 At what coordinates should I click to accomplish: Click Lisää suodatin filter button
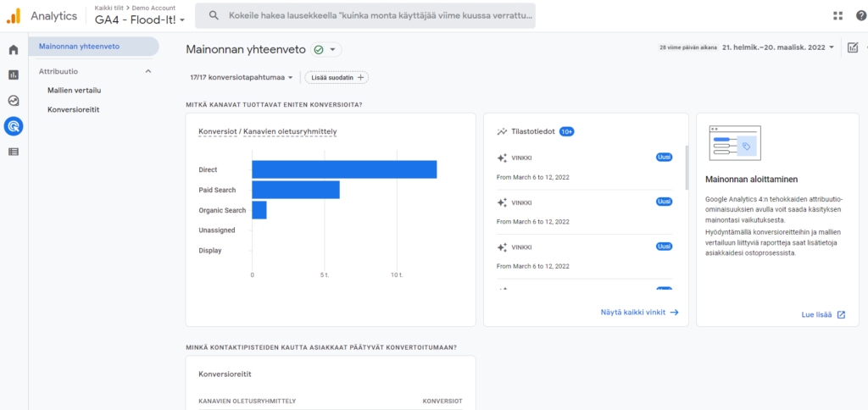337,78
